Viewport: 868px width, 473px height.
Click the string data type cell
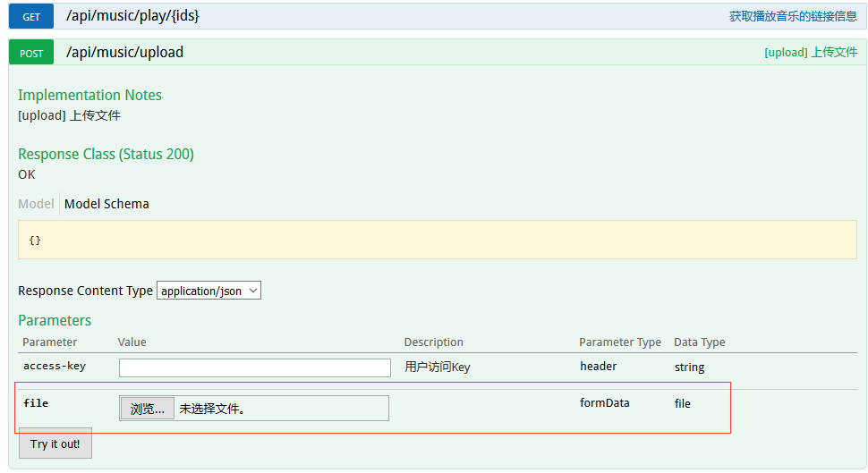click(689, 367)
